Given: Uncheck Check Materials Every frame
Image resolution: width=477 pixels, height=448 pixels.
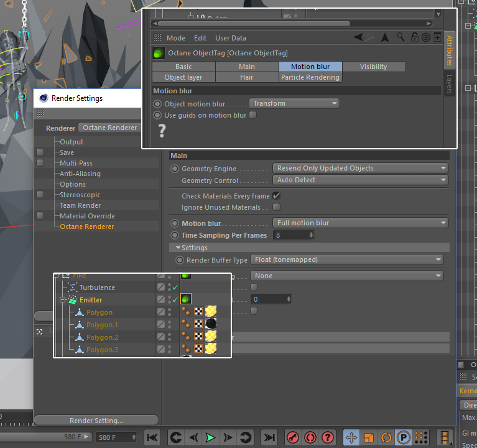Looking at the screenshot, I should (x=276, y=196).
